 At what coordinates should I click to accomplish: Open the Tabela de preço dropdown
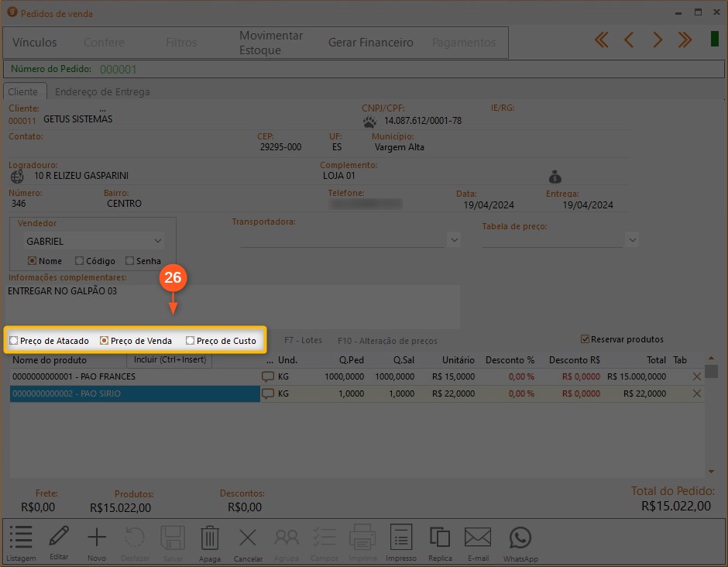tap(633, 240)
